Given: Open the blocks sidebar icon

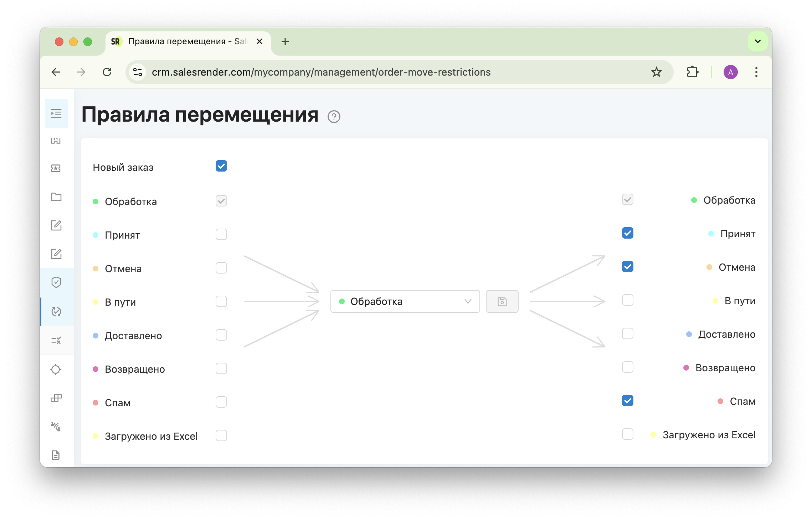Looking at the screenshot, I should [x=56, y=398].
